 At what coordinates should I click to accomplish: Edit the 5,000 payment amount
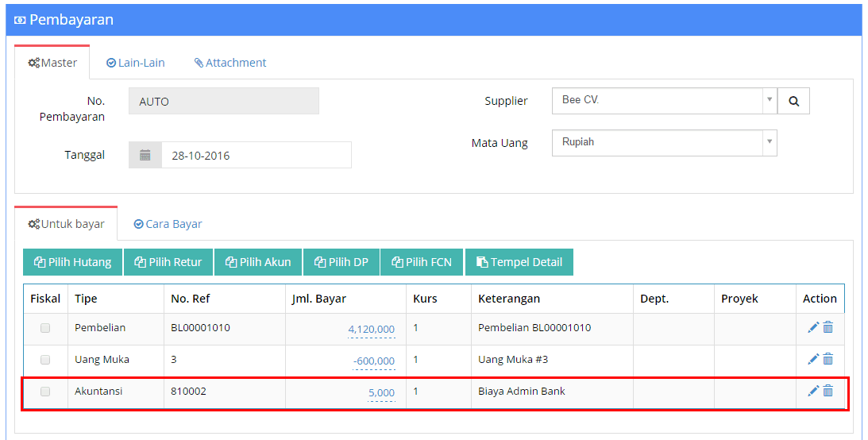pyautogui.click(x=382, y=393)
